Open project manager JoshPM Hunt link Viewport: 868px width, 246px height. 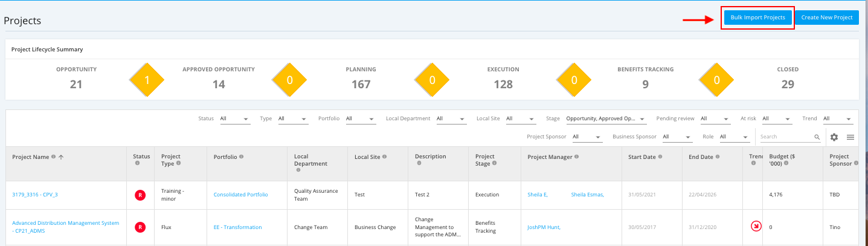(x=544, y=227)
